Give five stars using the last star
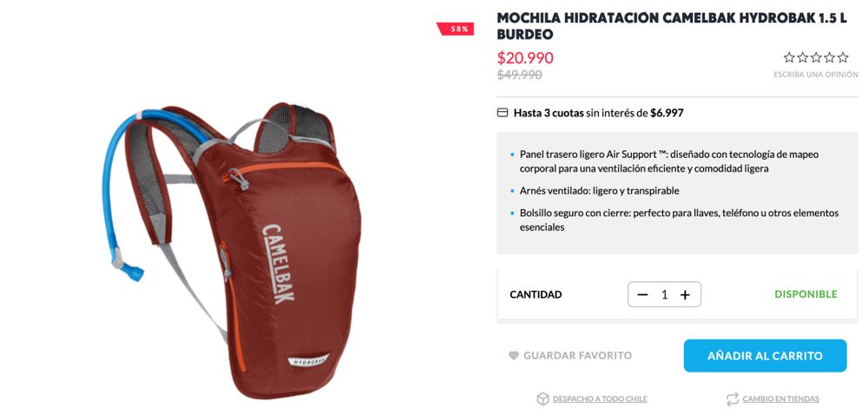 click(843, 57)
